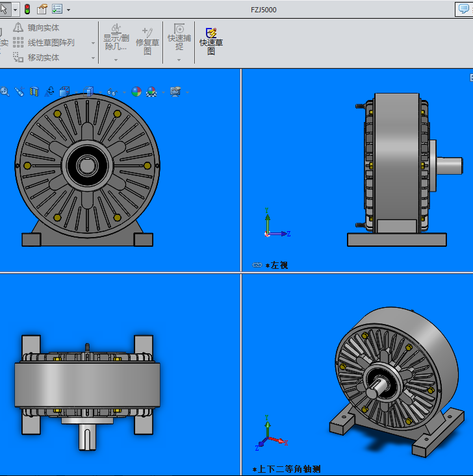Click the Previous View icon

tap(19, 92)
